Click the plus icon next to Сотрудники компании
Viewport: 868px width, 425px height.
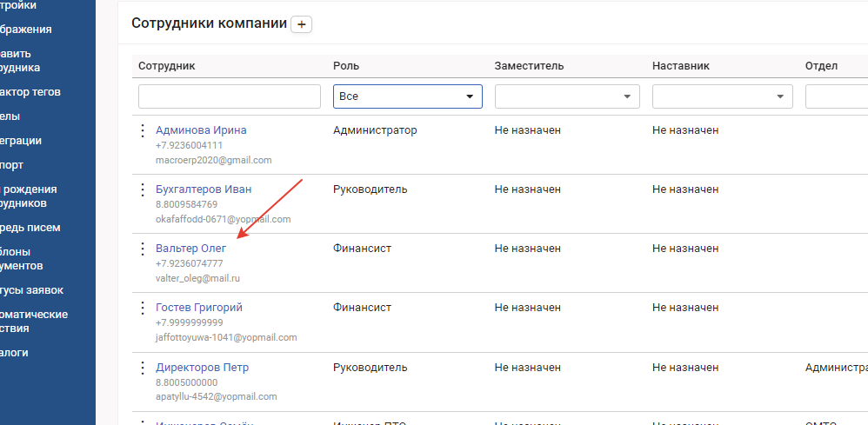coord(302,25)
